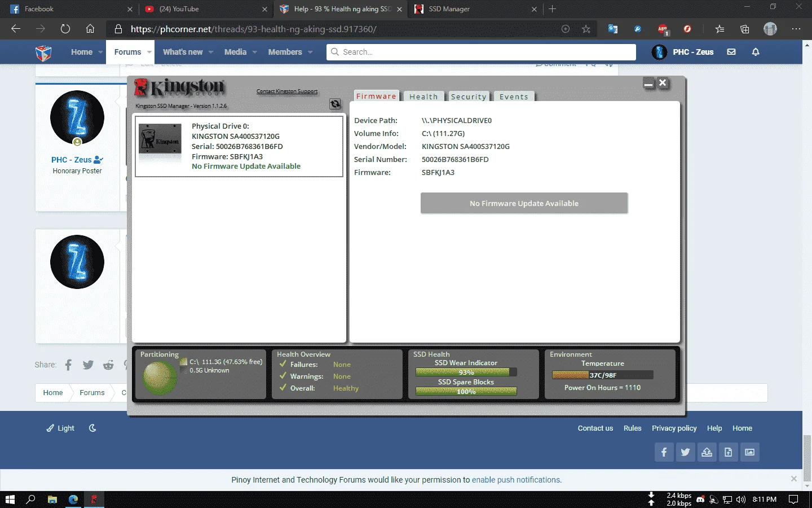Switch to the YouTube browser tab

click(x=205, y=9)
